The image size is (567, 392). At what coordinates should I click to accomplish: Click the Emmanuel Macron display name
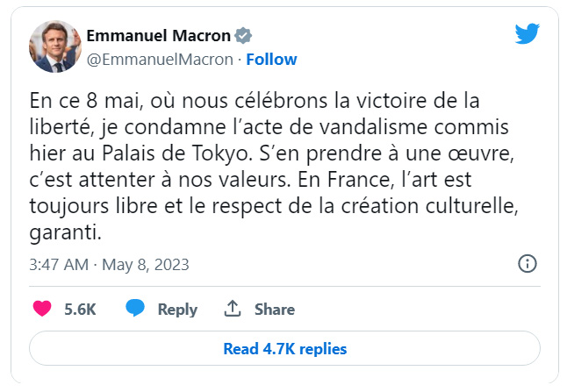(x=158, y=36)
